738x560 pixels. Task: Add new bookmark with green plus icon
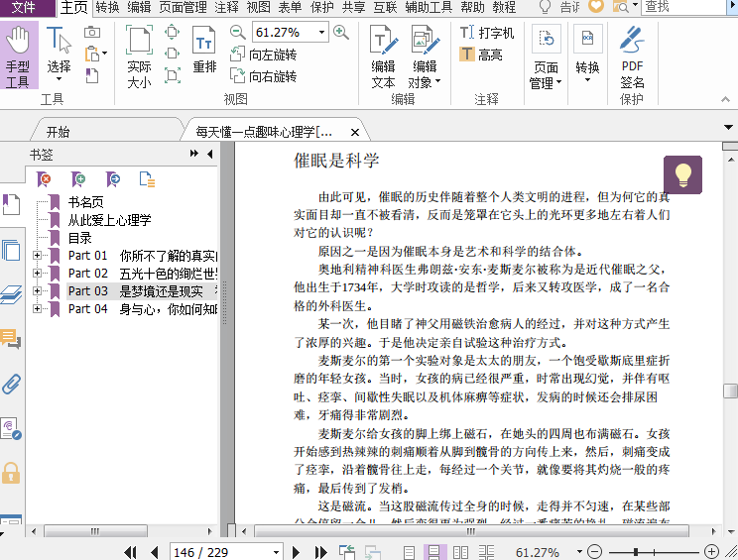[78, 179]
